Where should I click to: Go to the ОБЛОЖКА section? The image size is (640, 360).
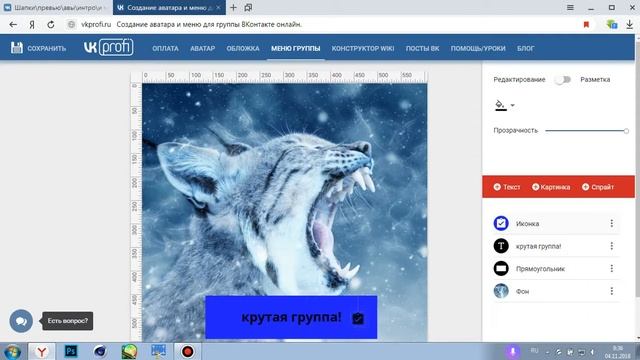pos(243,48)
